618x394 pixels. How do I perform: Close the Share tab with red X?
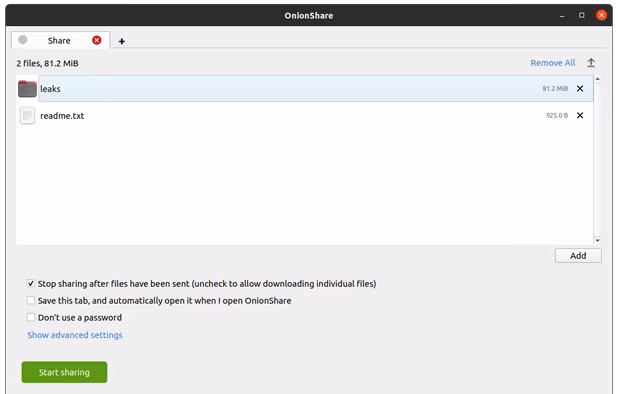(97, 40)
